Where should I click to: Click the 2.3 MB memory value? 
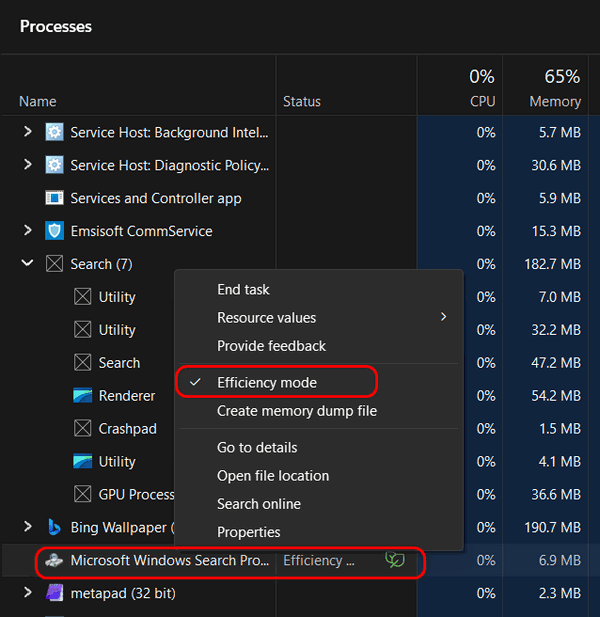coord(559,593)
